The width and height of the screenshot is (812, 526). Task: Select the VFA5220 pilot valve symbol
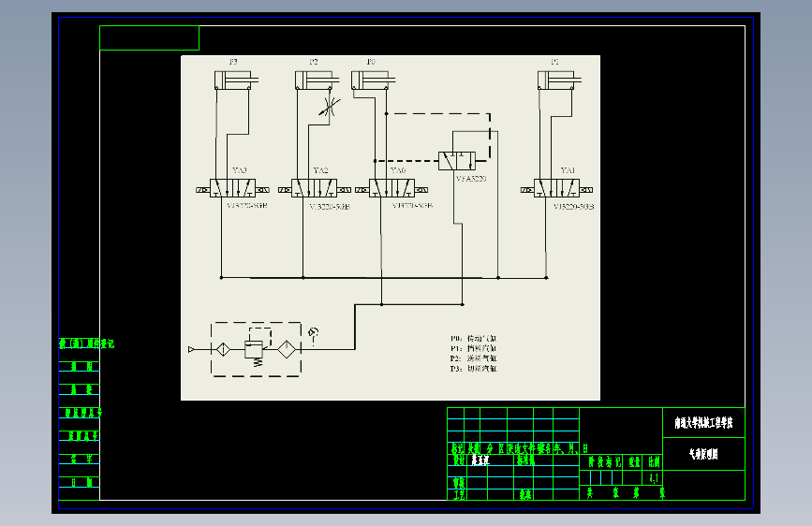tap(457, 161)
